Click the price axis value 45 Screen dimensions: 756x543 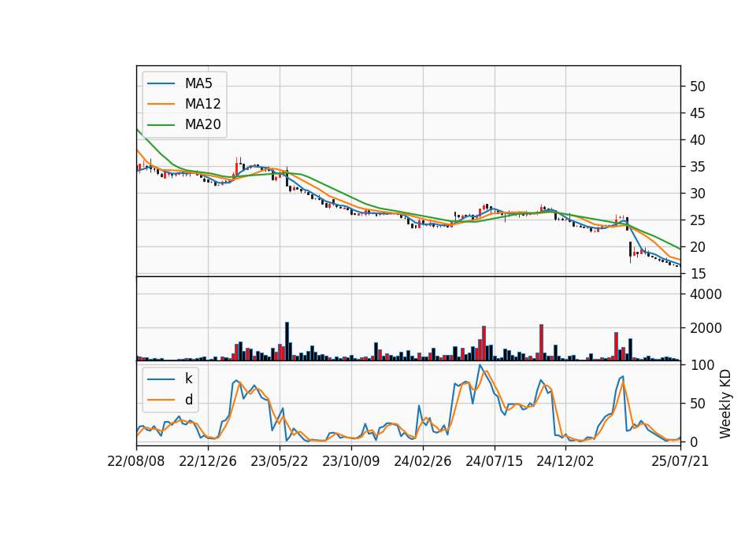697,113
